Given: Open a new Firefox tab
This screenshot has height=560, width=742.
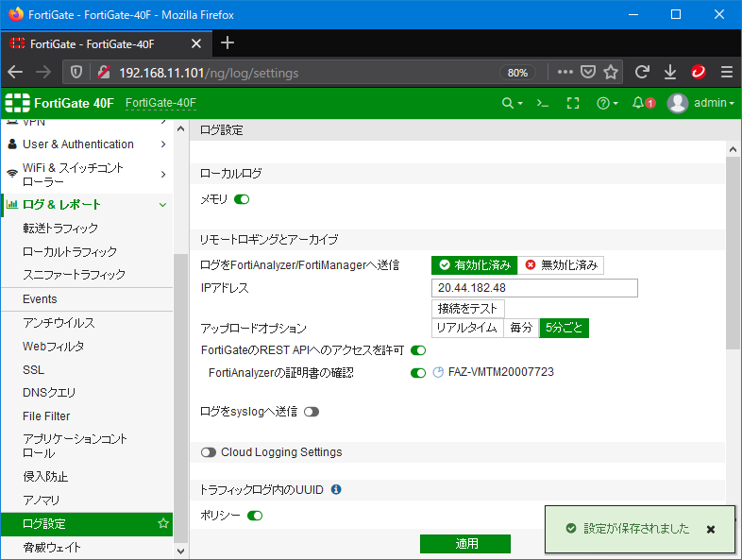Looking at the screenshot, I should 228,43.
